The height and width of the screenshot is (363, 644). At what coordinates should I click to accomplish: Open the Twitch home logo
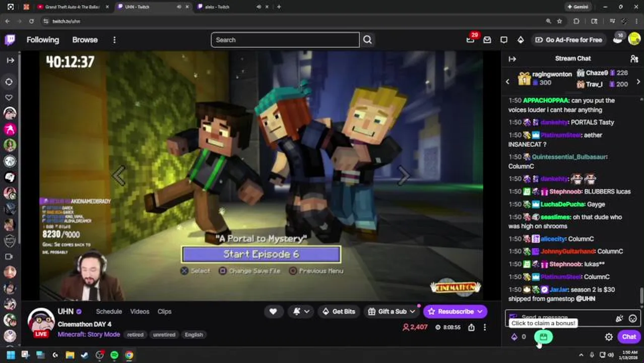point(10,40)
